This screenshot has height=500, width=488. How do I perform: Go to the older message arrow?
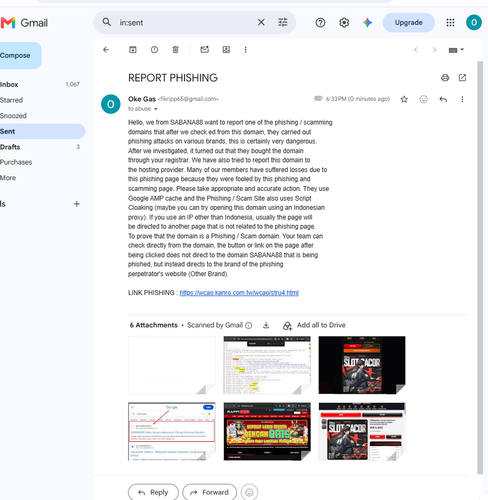pyautogui.click(x=434, y=50)
